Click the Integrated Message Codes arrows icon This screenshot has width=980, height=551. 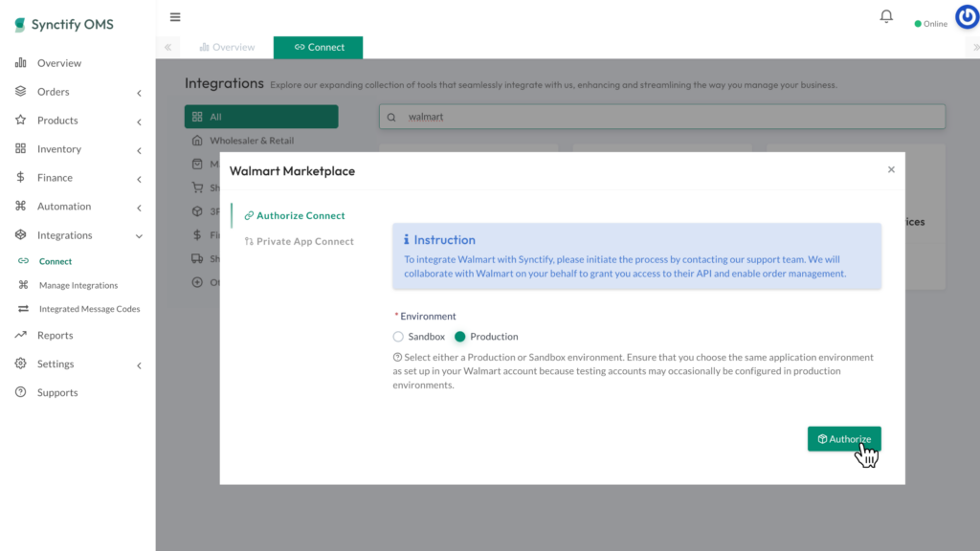click(23, 309)
